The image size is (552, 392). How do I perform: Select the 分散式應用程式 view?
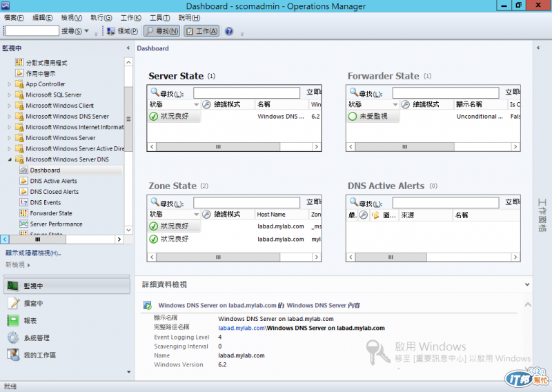(x=46, y=63)
